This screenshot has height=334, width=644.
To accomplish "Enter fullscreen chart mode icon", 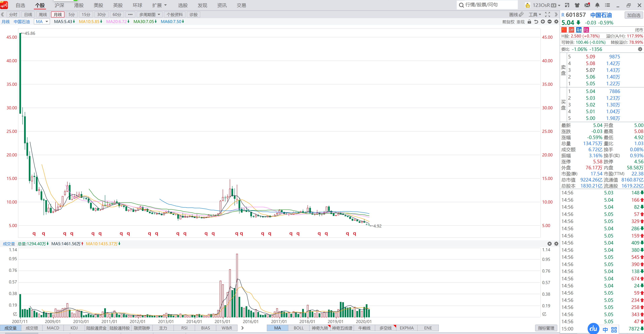I will [x=548, y=14].
